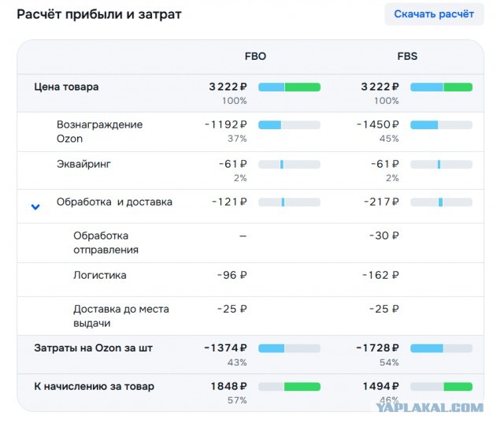Select the Обработка отправления sub-row
This screenshot has height=431, width=504.
(x=106, y=243)
